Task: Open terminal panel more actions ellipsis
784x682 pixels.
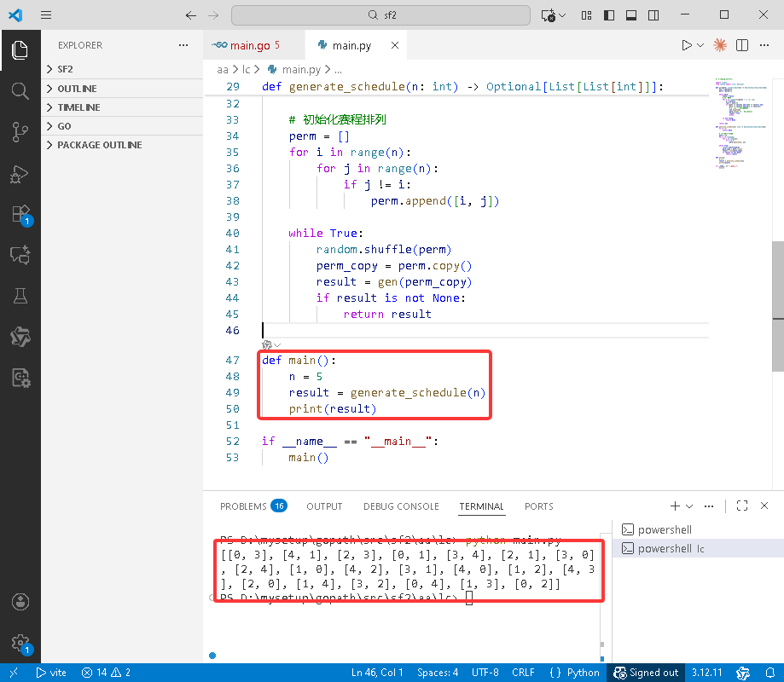Action: pyautogui.click(x=708, y=506)
